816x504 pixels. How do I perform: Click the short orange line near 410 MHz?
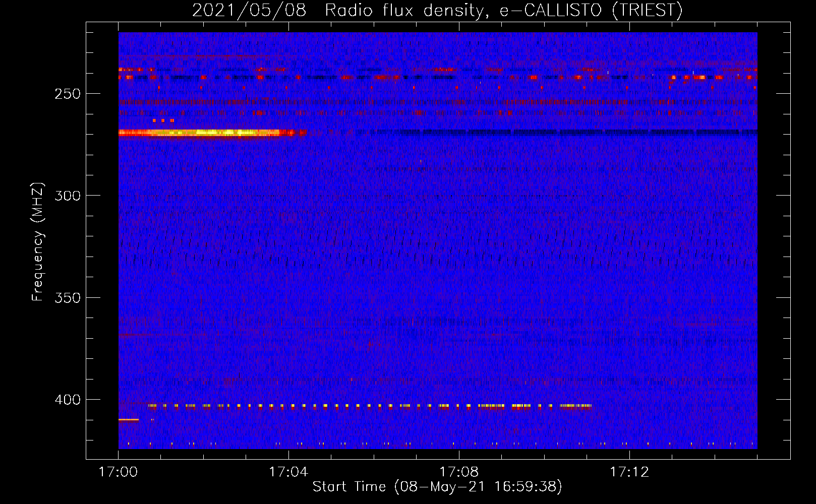pyautogui.click(x=129, y=419)
